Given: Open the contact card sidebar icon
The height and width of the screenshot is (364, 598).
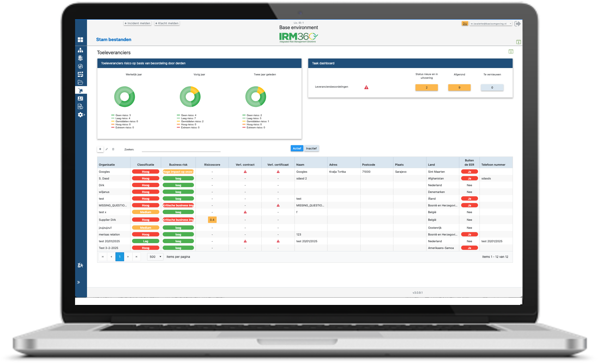Looking at the screenshot, I should tap(80, 99).
